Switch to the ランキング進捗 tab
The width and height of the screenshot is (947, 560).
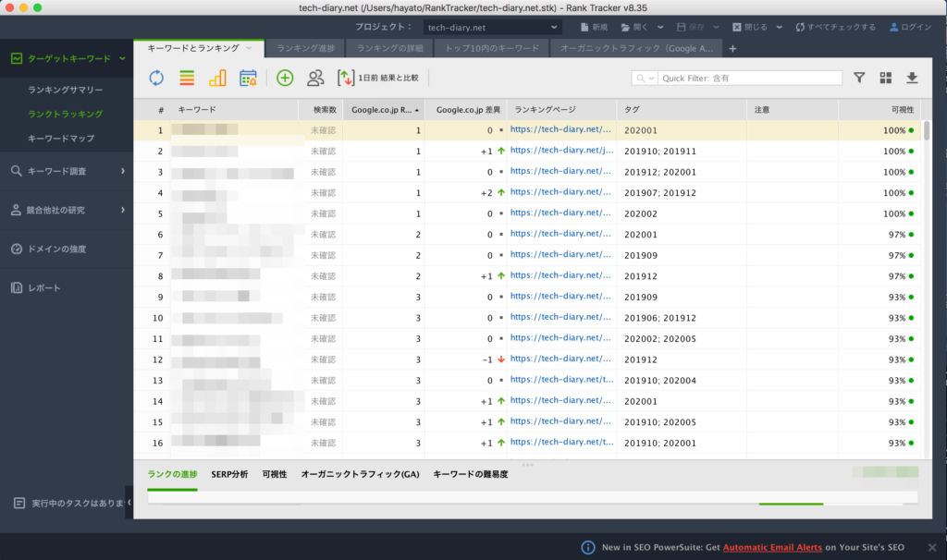click(x=305, y=48)
